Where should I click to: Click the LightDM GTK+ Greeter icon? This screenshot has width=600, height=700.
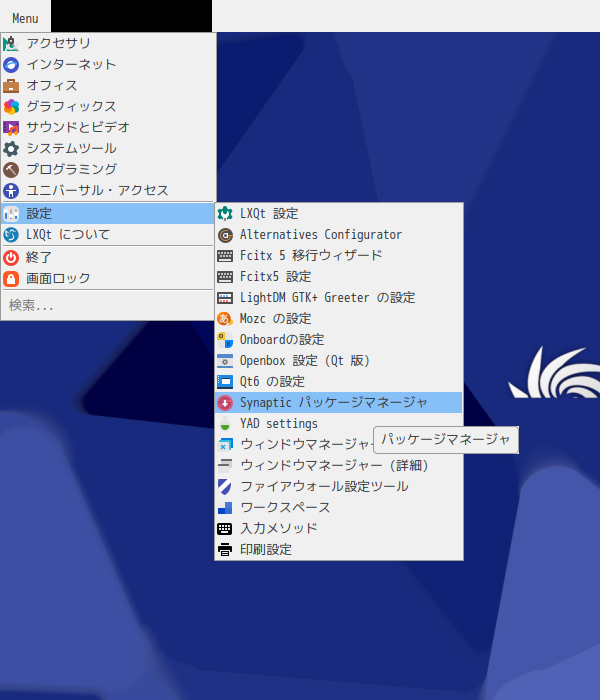point(225,298)
